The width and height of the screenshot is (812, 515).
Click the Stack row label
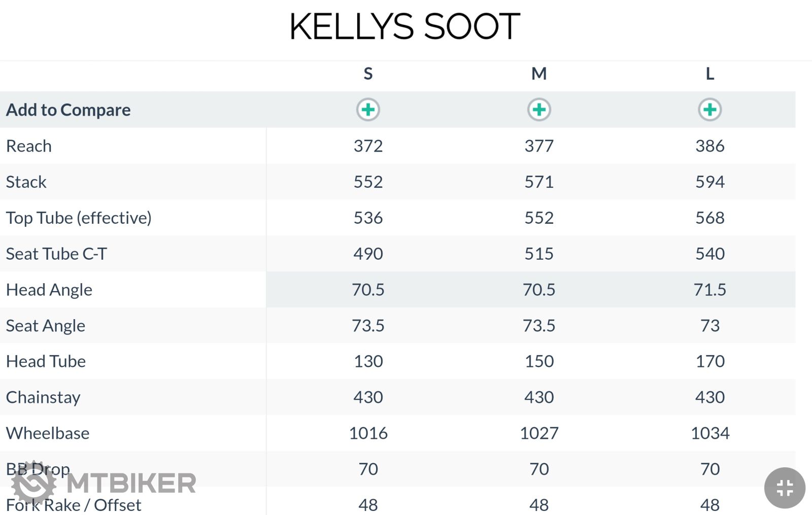[26, 182]
